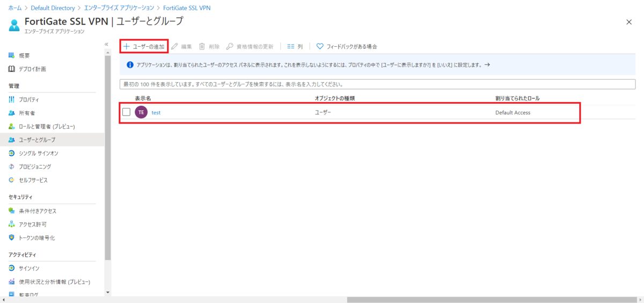This screenshot has width=644, height=303.
Task: Click 資格情報の更新 key toolbar item
Action: [250, 47]
